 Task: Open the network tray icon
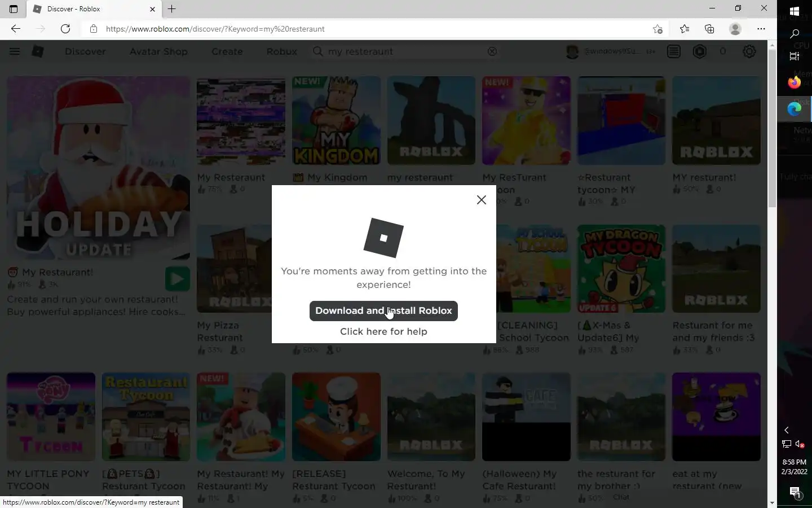[787, 444]
